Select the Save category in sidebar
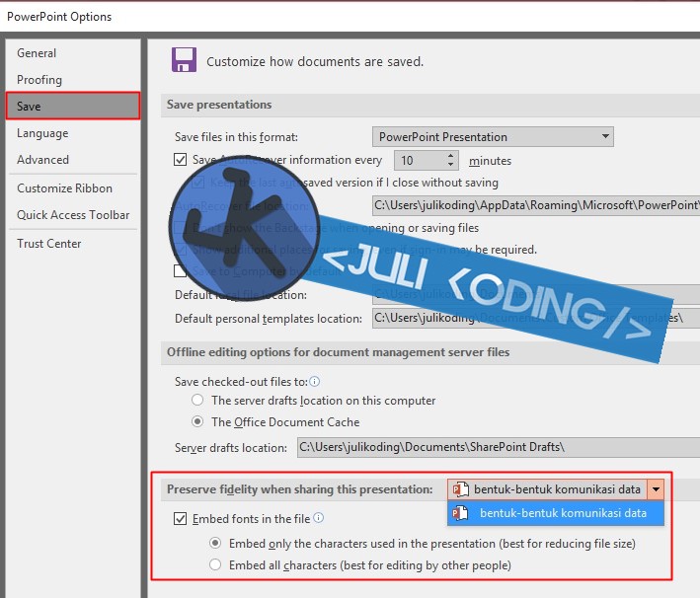The image size is (700, 598). tap(73, 106)
